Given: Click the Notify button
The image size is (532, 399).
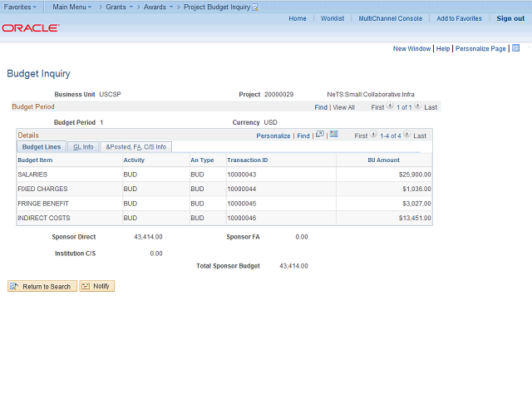Looking at the screenshot, I should click(97, 286).
